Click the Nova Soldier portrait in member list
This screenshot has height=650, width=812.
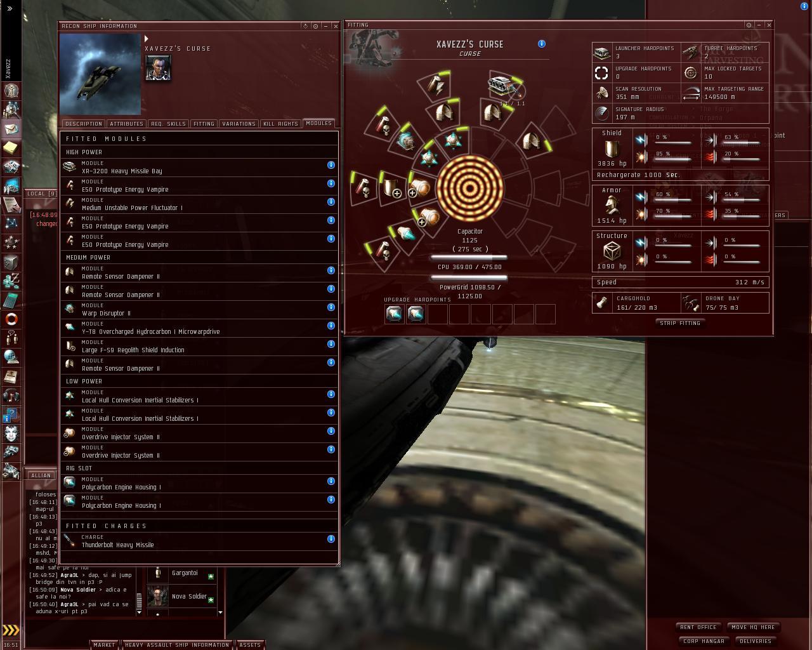(158, 597)
